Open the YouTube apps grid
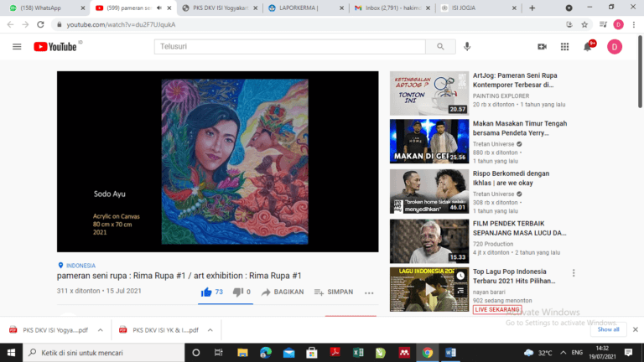 click(x=564, y=47)
